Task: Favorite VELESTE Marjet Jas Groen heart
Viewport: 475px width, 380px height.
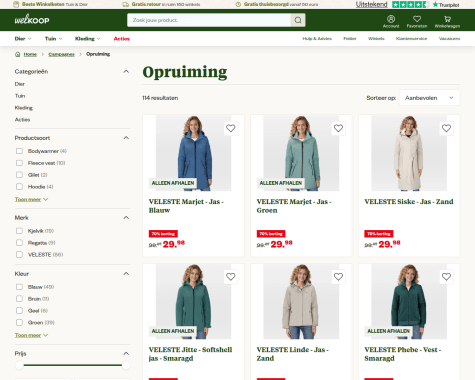Action: click(338, 128)
